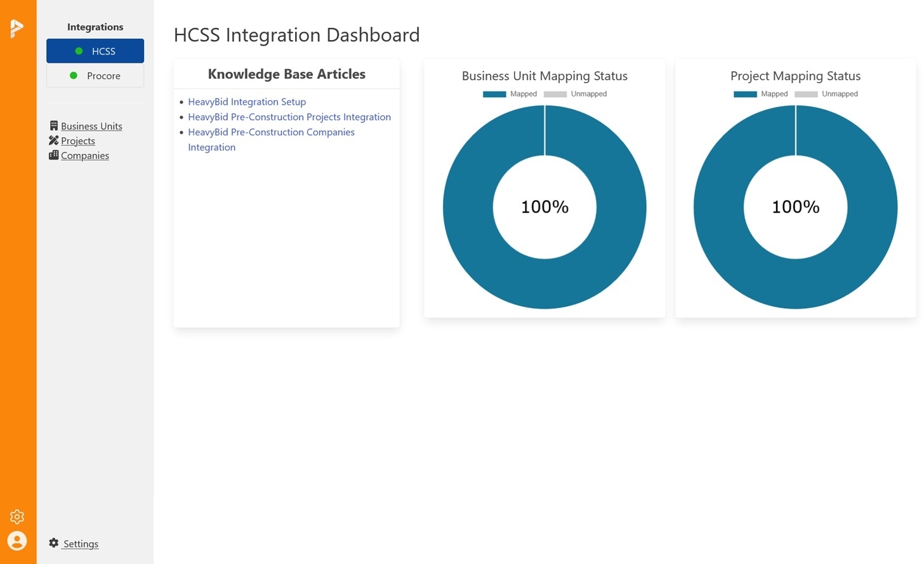The image size is (924, 564).
Task: Click the Business Unit Mapping Status title
Action: click(544, 76)
